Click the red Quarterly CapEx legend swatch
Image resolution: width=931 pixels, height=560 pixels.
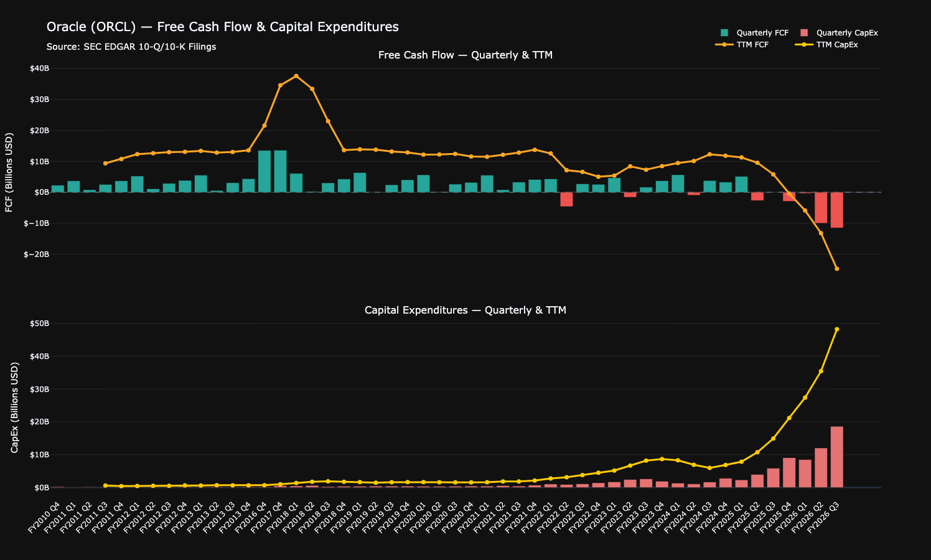[804, 32]
